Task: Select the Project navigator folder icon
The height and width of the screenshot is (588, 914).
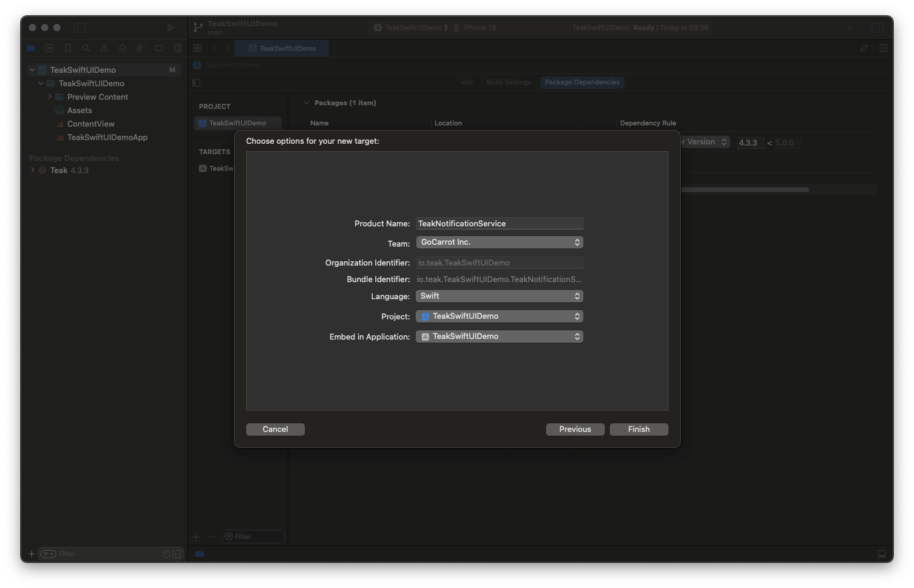Action: click(x=31, y=48)
